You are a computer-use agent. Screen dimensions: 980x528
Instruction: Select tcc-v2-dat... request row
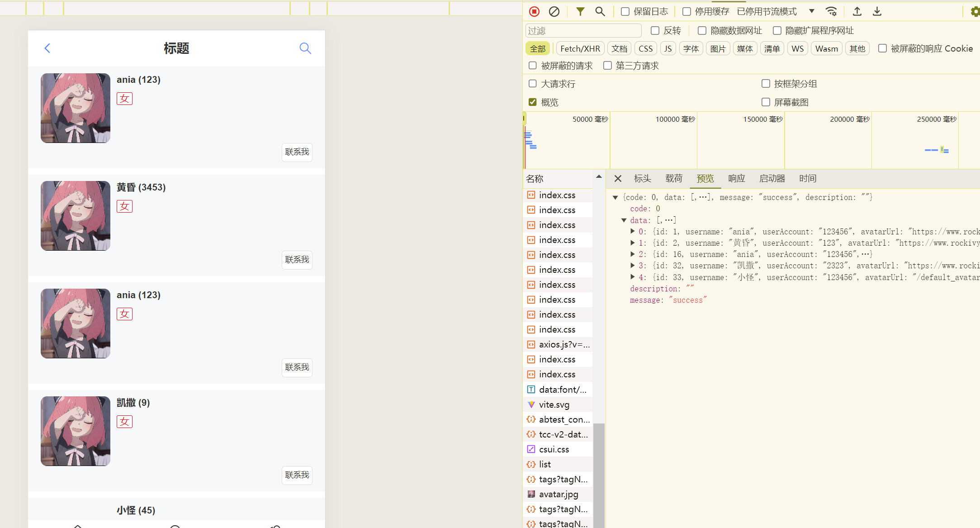pyautogui.click(x=558, y=434)
